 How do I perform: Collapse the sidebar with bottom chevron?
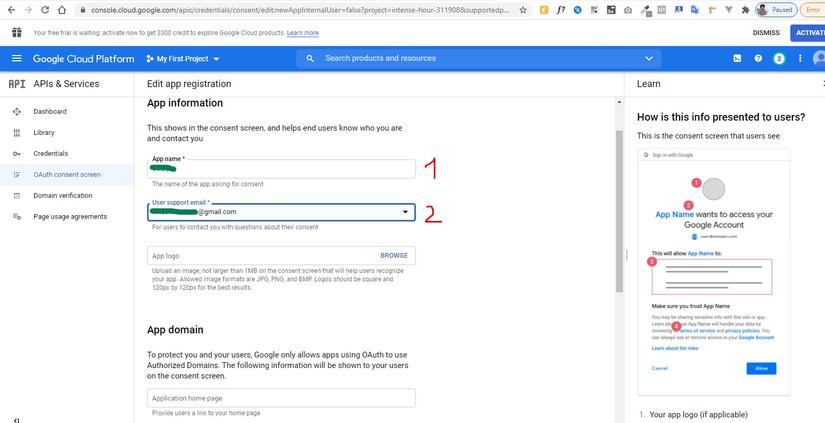(17, 420)
